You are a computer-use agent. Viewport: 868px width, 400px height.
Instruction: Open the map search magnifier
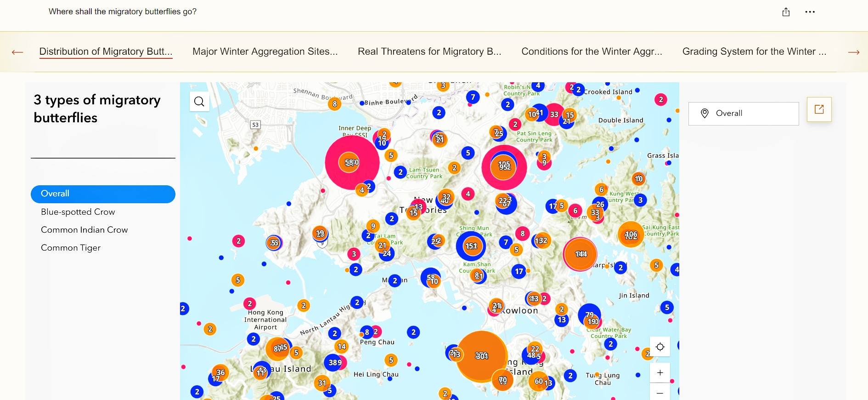click(x=199, y=102)
